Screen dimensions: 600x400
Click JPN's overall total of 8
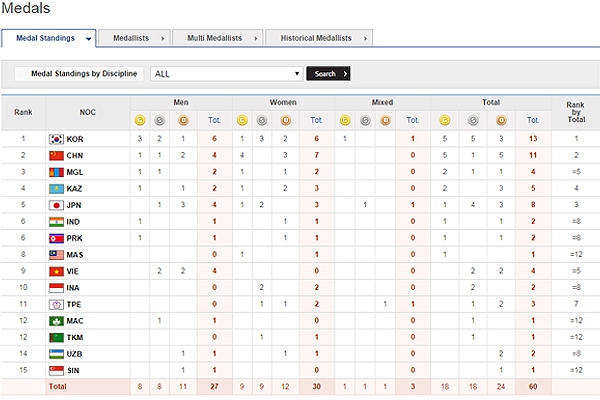coord(533,205)
